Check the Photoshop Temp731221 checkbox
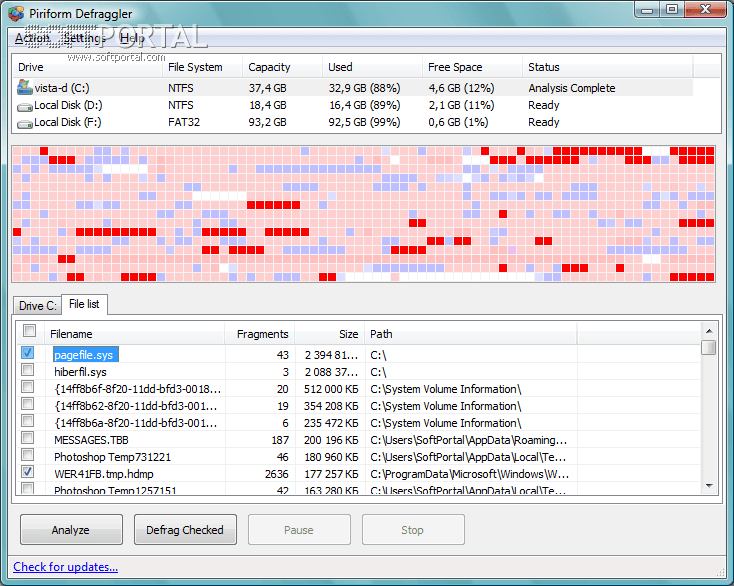Viewport: 734px width, 586px height. coord(28,454)
